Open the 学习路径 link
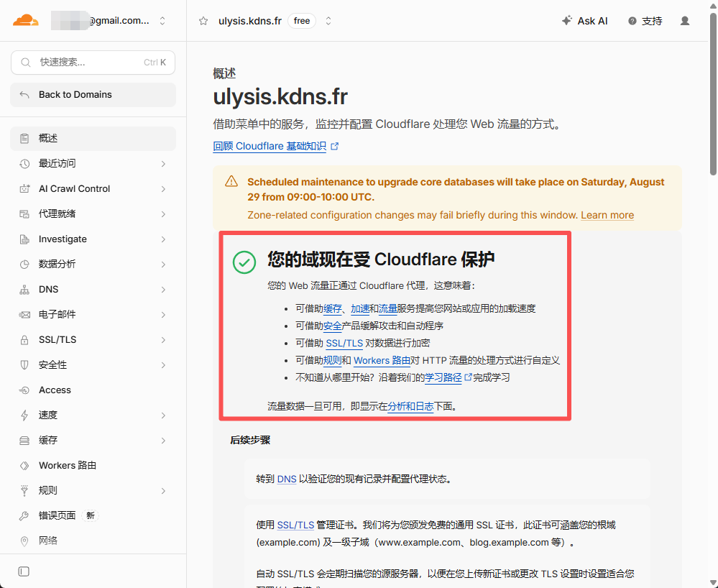This screenshot has height=588, width=718. (x=443, y=378)
